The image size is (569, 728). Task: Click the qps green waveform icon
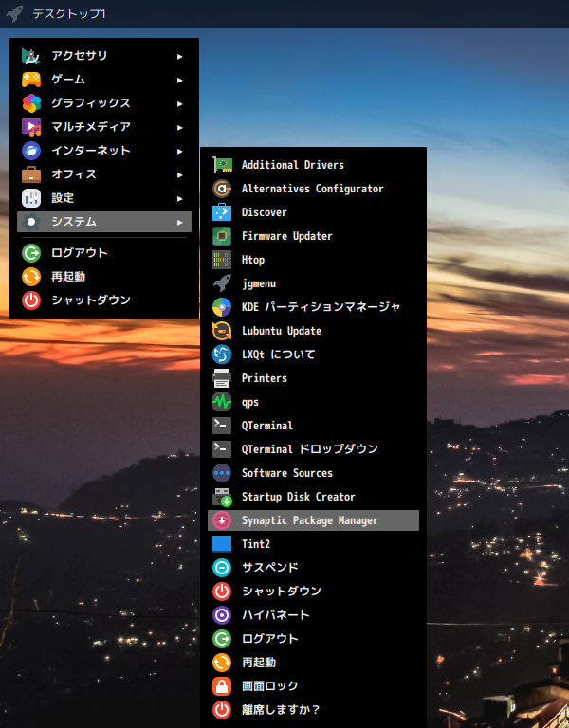pos(222,402)
